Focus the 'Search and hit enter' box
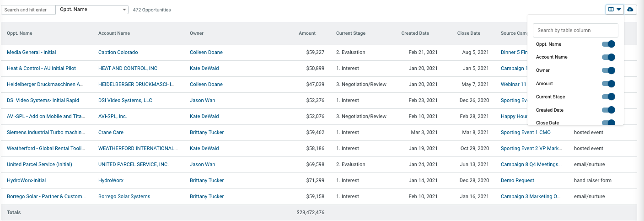 [27, 10]
